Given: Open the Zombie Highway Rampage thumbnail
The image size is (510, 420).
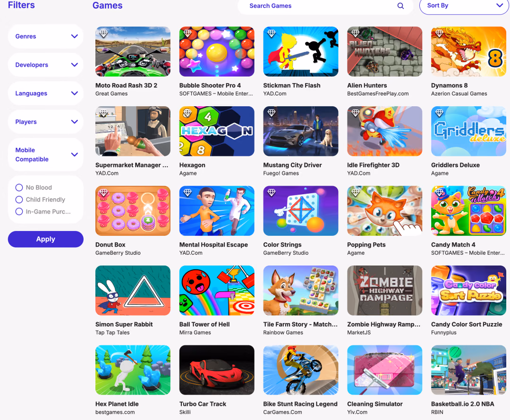Looking at the screenshot, I should [x=385, y=291].
